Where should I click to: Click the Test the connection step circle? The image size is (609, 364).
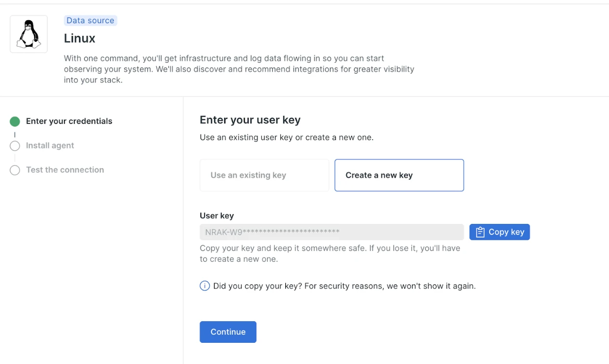pyautogui.click(x=15, y=170)
